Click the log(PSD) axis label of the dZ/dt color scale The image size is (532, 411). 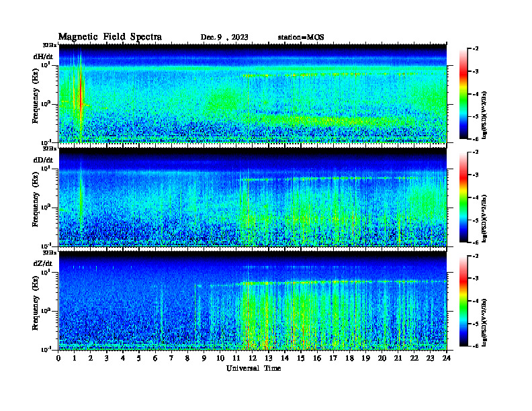[484, 322]
